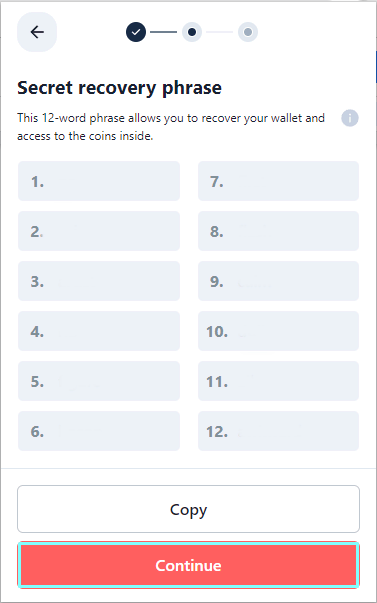
Task: Continue to the next step
Action: point(188,565)
